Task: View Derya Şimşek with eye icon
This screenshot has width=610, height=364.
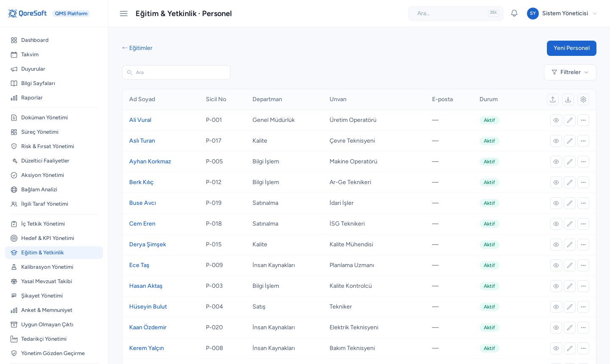Action: tap(556, 245)
